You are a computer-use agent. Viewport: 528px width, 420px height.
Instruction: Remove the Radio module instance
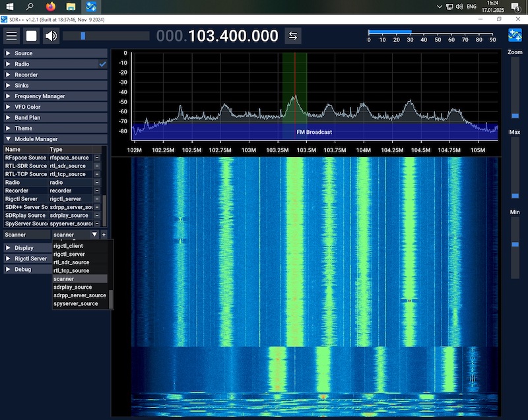[97, 182]
